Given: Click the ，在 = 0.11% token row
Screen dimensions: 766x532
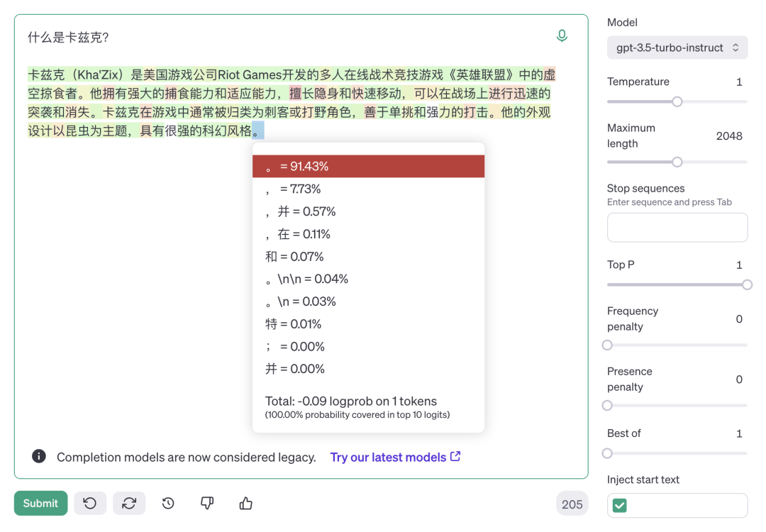Looking at the screenshot, I should 368,234.
